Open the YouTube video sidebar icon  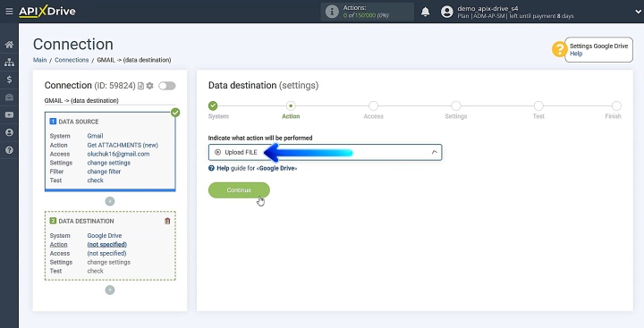9,115
